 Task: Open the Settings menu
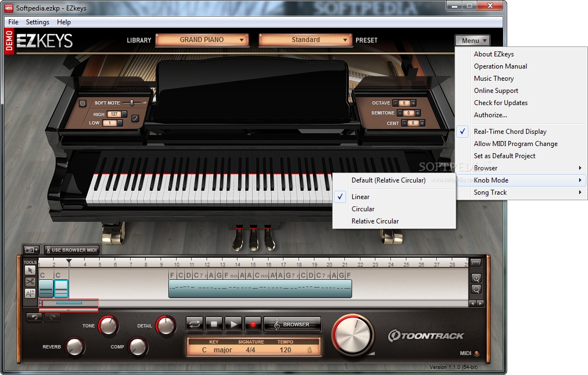[38, 22]
